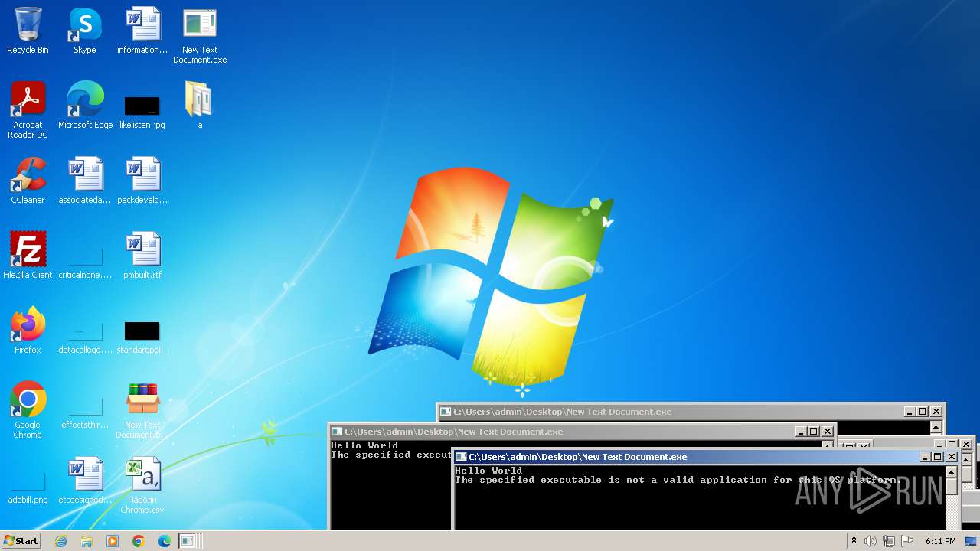Open Acrobat Reader DC shortcut
Image resolution: width=980 pixels, height=551 pixels.
tap(28, 110)
